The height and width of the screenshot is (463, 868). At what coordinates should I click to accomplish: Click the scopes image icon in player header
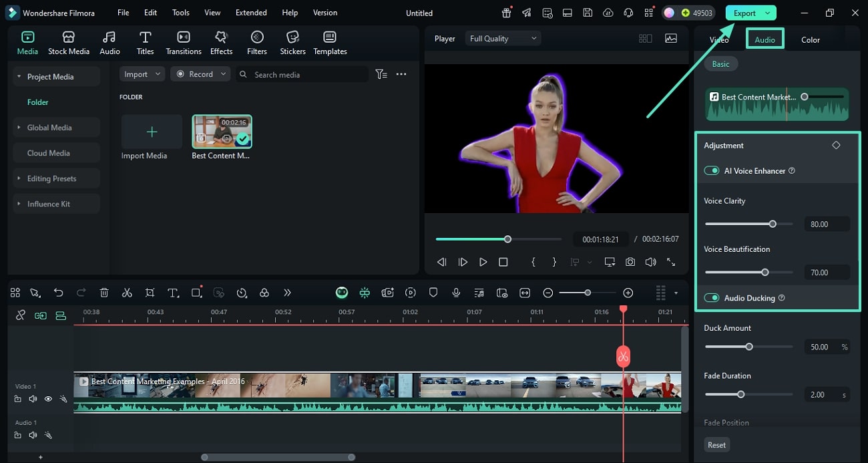tap(670, 39)
